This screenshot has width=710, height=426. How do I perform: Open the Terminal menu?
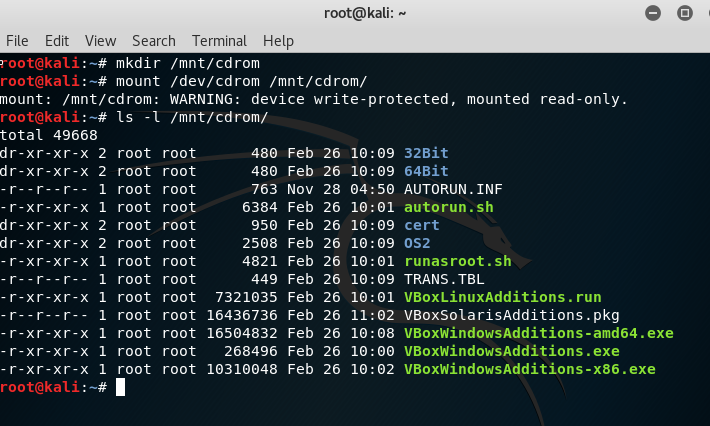click(219, 41)
